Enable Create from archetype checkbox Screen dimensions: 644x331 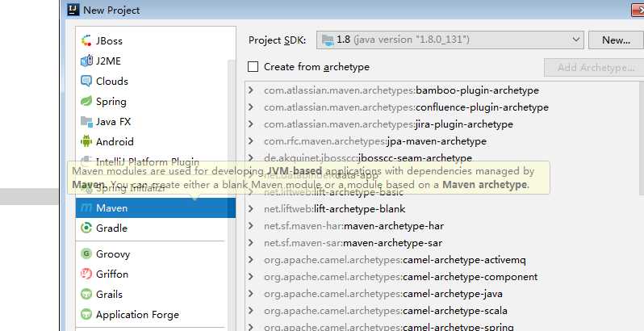[x=253, y=66]
